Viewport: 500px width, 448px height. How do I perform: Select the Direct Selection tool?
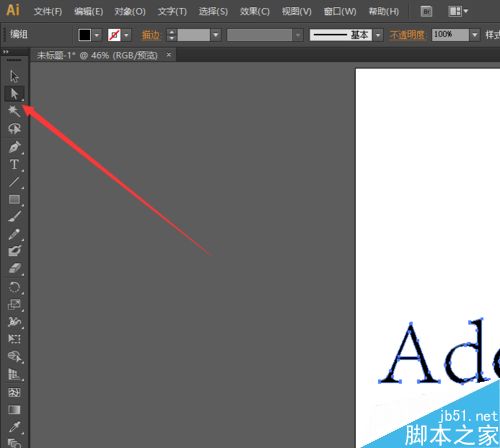(x=14, y=94)
